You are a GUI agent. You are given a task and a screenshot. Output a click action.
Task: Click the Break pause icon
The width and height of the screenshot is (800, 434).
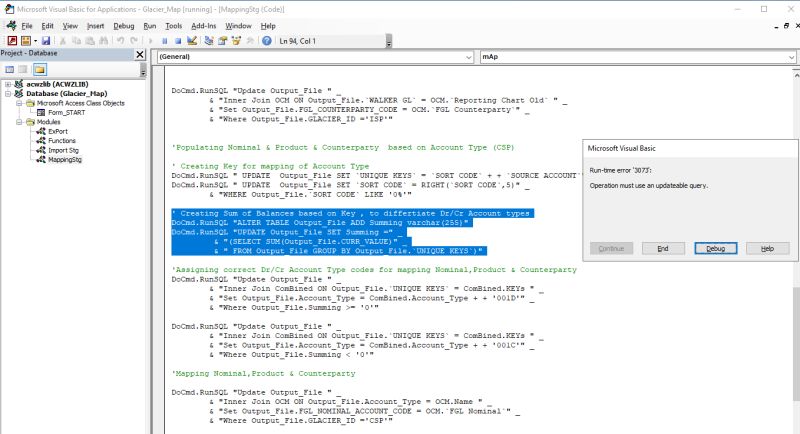coord(164,41)
